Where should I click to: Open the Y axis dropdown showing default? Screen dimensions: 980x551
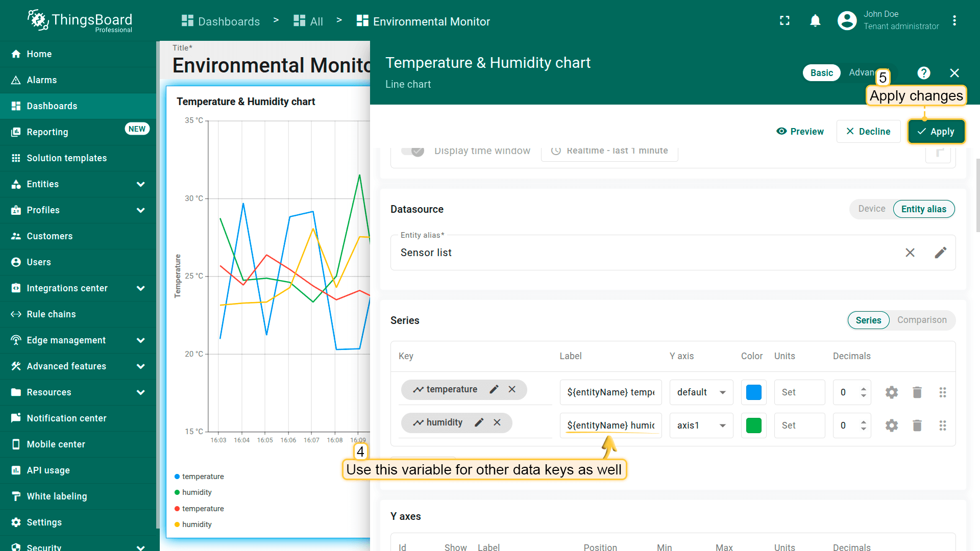[701, 392]
